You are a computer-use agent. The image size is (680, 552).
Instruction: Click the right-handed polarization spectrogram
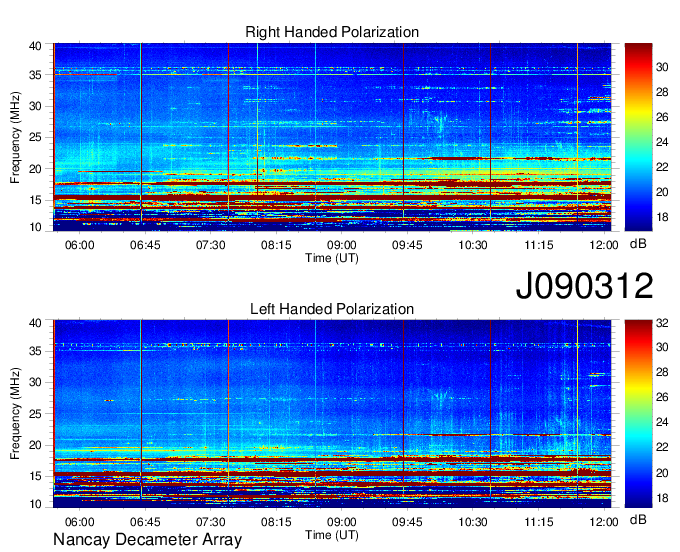(x=332, y=137)
